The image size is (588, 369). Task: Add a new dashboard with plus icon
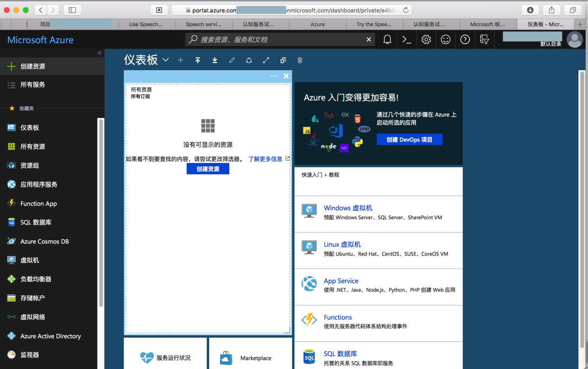tap(181, 60)
